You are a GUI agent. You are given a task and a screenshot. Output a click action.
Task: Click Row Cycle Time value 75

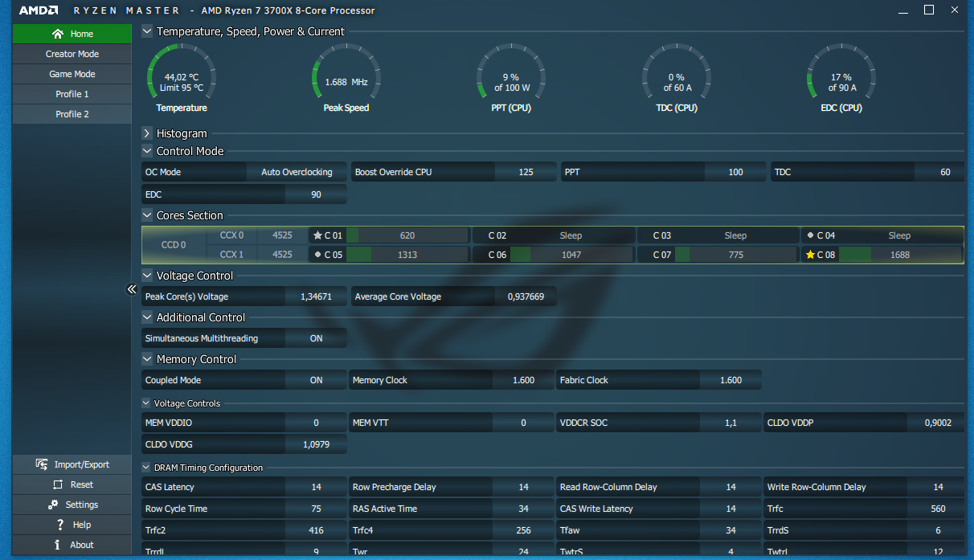[x=317, y=509]
